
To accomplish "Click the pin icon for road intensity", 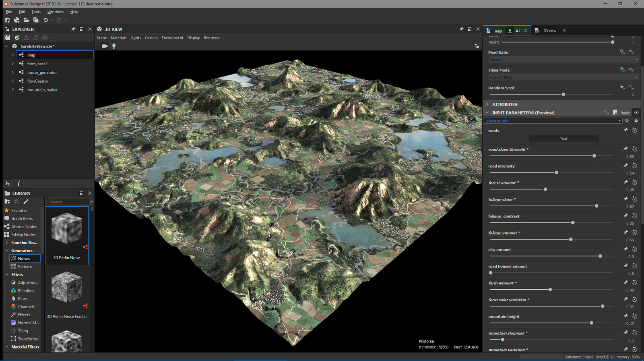I will pos(626,166).
